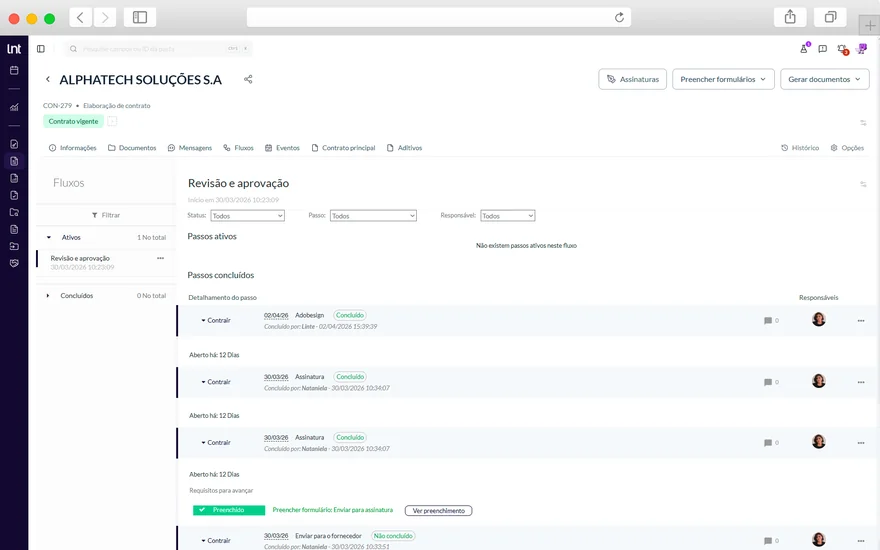Open notifications bell with red badge
880x550 pixels.
pyautogui.click(x=842, y=49)
